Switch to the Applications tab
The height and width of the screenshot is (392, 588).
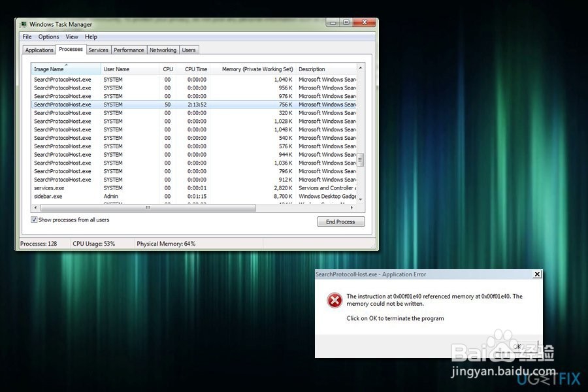39,50
